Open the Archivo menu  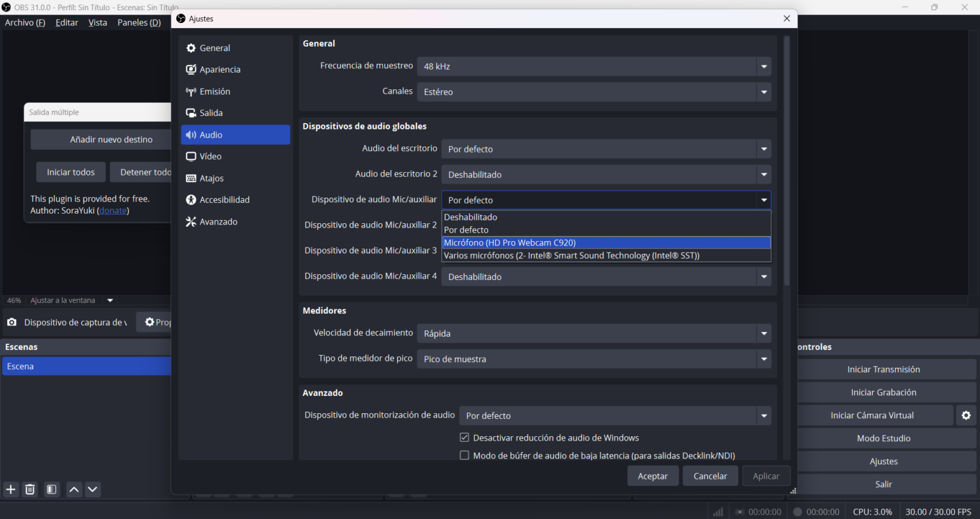[x=25, y=22]
